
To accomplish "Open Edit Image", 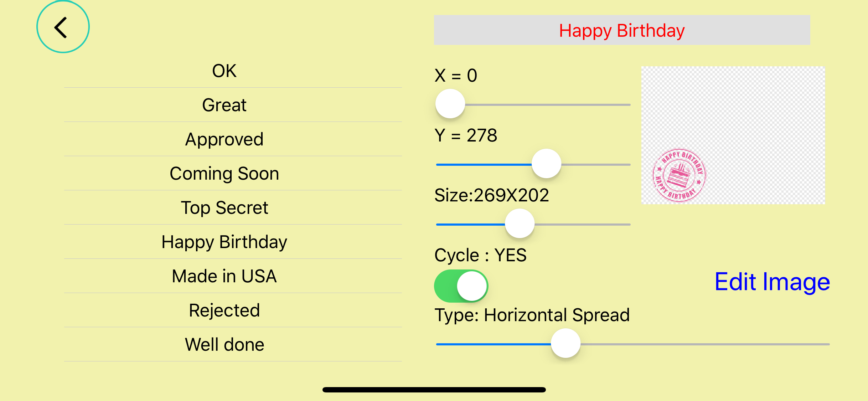I will [772, 282].
